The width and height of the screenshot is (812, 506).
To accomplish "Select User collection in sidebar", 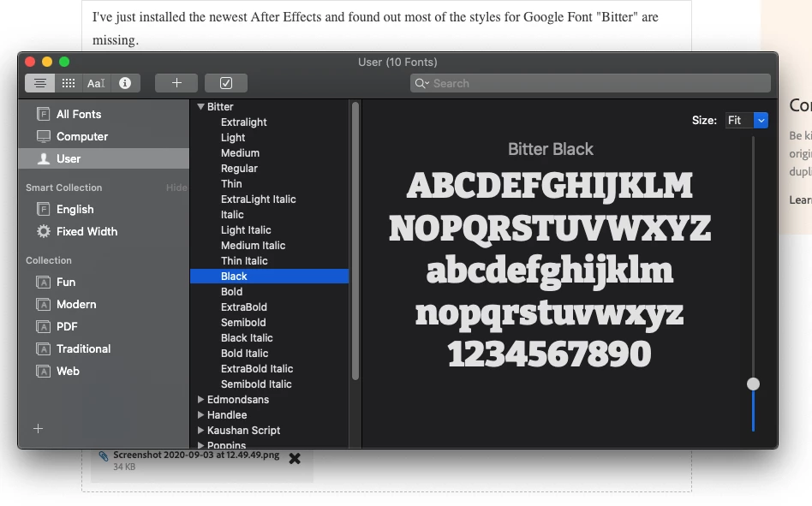I will pos(104,159).
